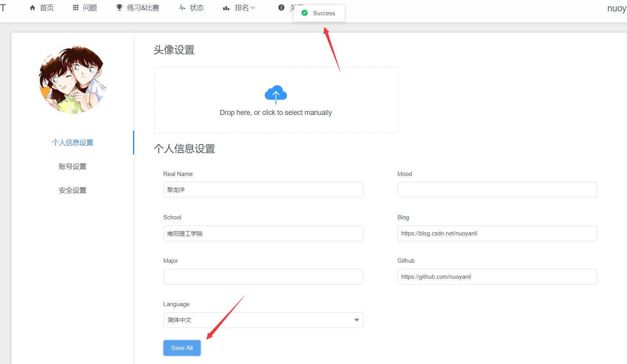Click the blue cloud upload icon

276,94
